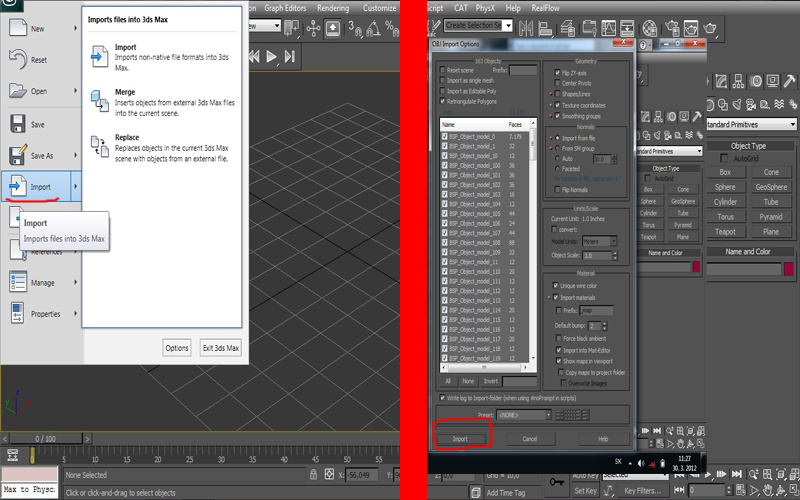Enable Force black ambient checkbox
800x500 pixels.
point(559,338)
